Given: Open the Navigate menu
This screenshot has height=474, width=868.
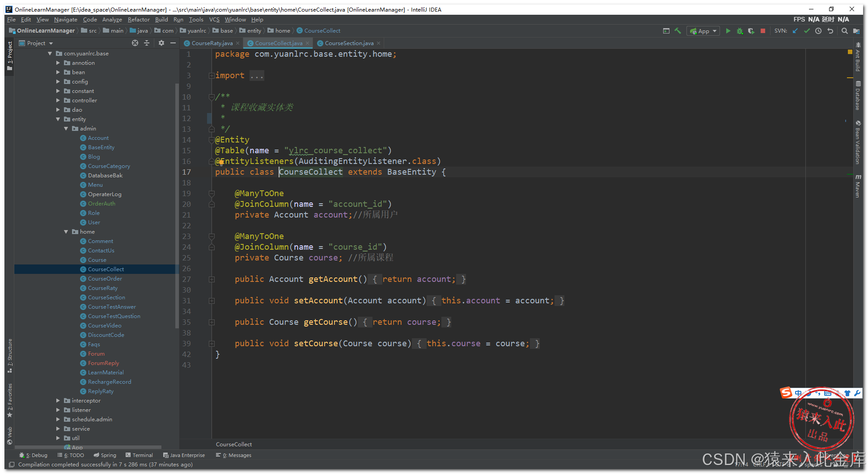Looking at the screenshot, I should pos(66,20).
